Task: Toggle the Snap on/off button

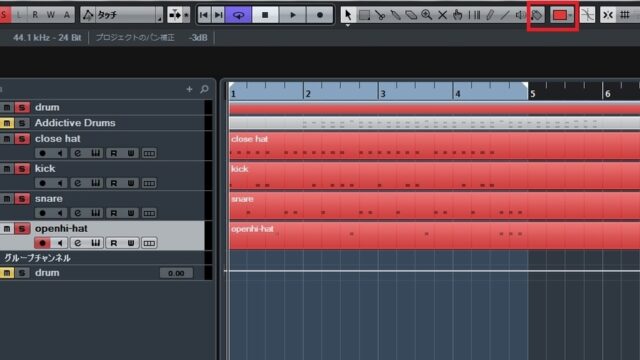Action: point(608,15)
